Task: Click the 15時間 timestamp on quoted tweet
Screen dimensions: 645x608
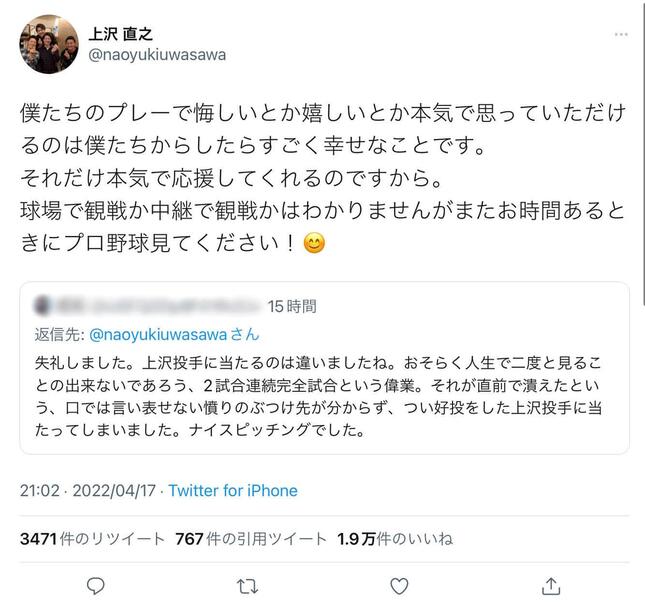Action: point(292,304)
